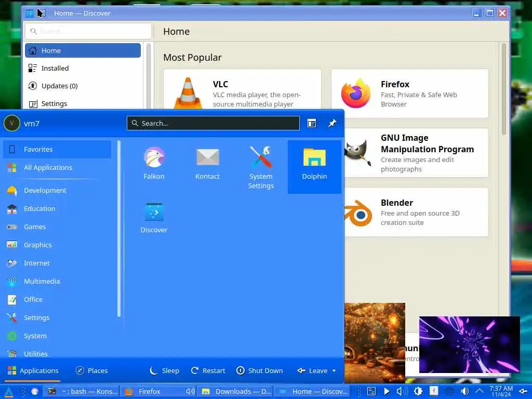Click the launcher search field
The image size is (532, 399).
tap(213, 123)
